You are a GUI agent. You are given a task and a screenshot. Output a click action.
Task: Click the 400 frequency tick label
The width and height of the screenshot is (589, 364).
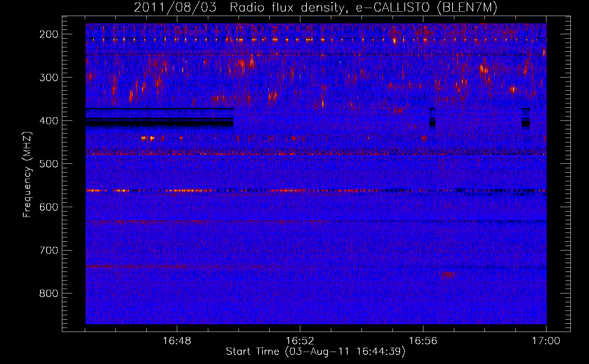[49, 121]
